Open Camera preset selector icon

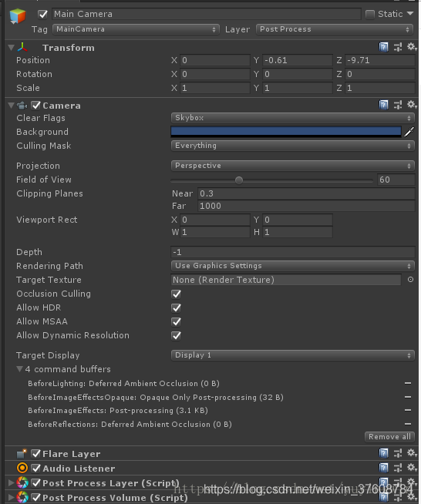[398, 105]
